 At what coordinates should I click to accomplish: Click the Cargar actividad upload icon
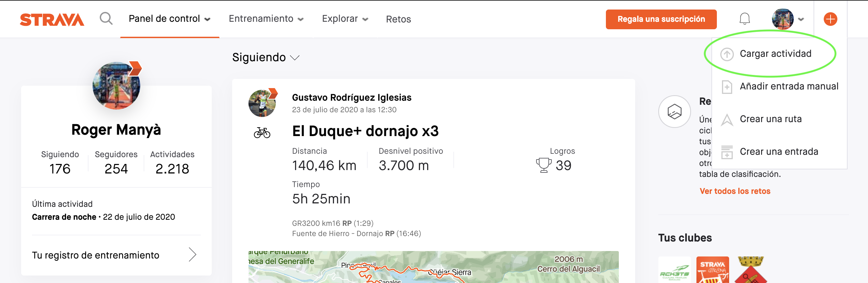(x=727, y=54)
